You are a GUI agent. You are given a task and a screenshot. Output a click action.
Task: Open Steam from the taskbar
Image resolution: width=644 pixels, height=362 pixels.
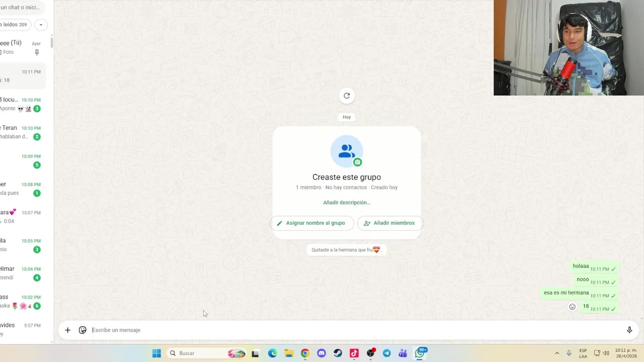pos(338,353)
